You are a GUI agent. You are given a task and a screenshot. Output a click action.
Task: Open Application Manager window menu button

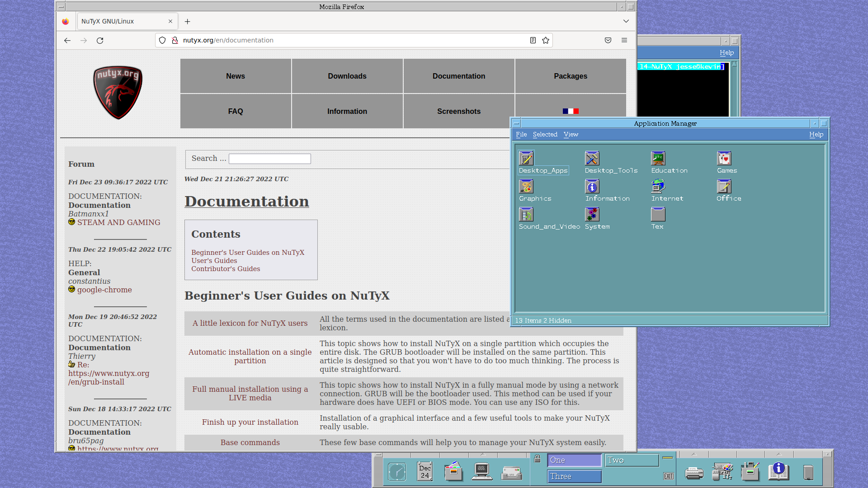pos(516,123)
